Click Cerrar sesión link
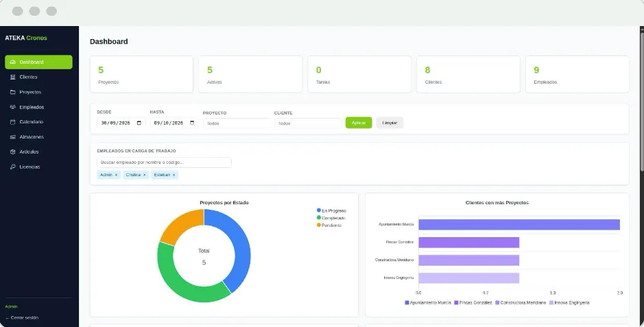 (22, 317)
